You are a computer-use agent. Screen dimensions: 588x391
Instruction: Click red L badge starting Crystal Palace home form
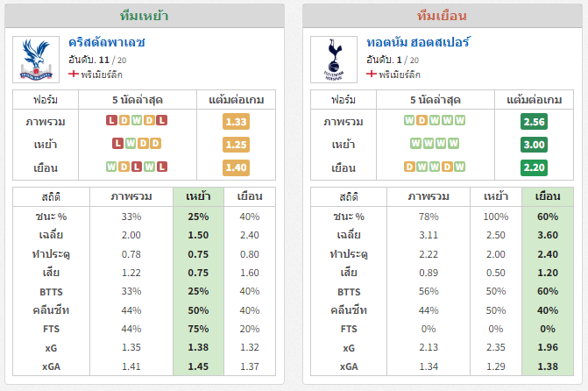[117, 144]
